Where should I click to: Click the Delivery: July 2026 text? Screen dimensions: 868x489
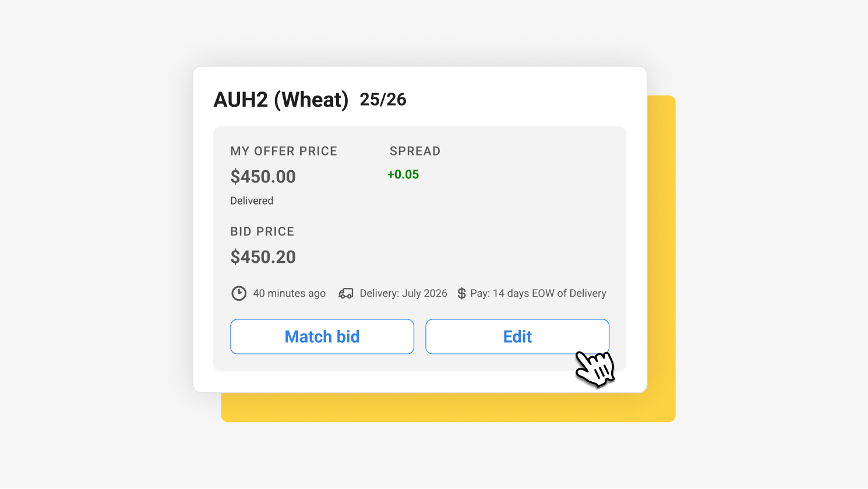tap(403, 293)
